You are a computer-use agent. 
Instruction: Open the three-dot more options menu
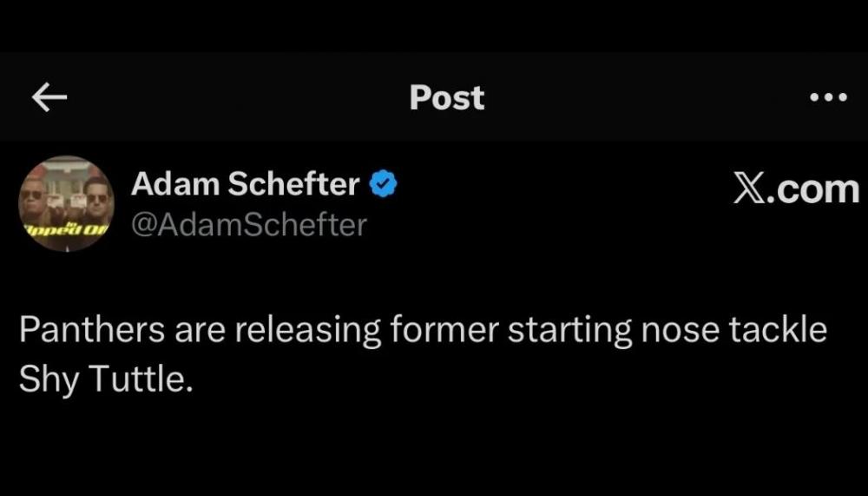pyautogui.click(x=827, y=98)
